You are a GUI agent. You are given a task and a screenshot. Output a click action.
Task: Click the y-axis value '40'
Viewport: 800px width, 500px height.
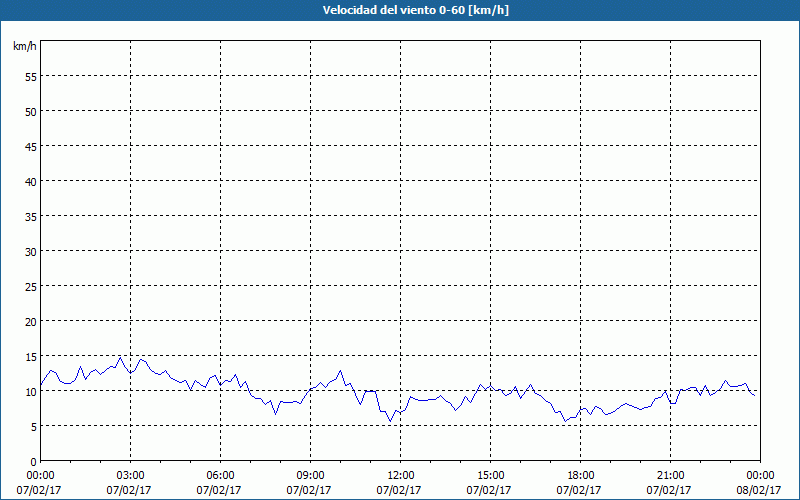click(31, 182)
